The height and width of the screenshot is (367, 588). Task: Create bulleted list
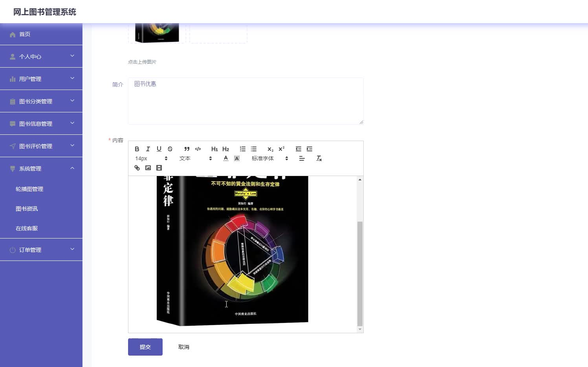254,149
